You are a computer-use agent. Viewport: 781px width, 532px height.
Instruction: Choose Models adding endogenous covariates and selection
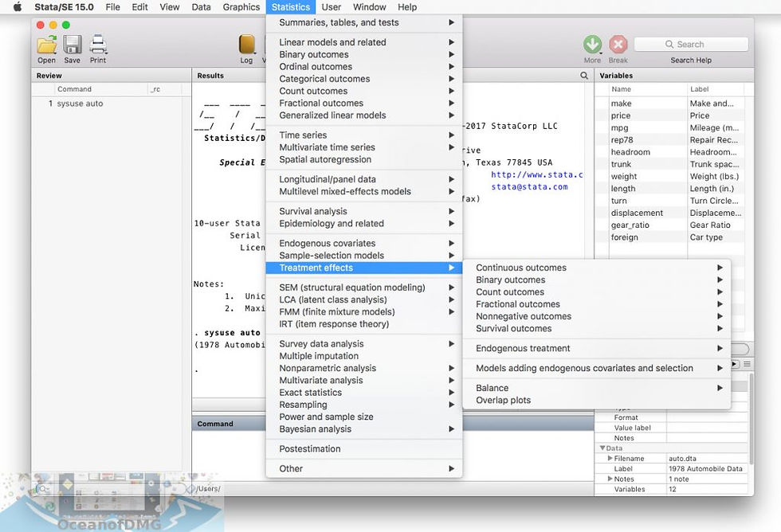(x=597, y=368)
